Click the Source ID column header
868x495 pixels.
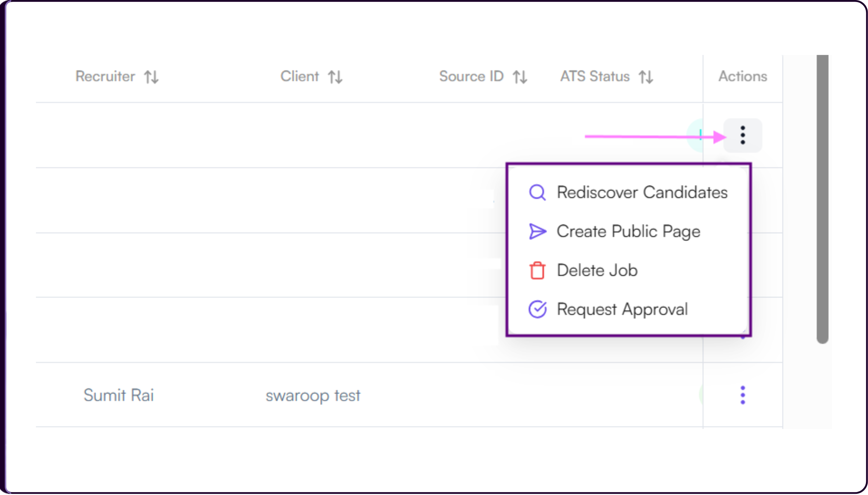(471, 76)
